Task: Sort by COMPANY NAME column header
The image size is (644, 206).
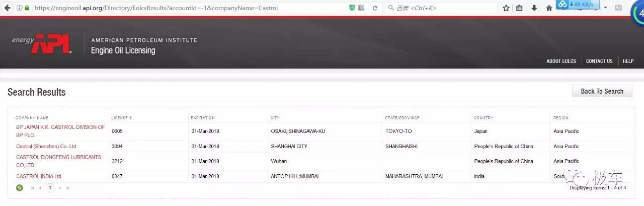Action: [x=32, y=118]
